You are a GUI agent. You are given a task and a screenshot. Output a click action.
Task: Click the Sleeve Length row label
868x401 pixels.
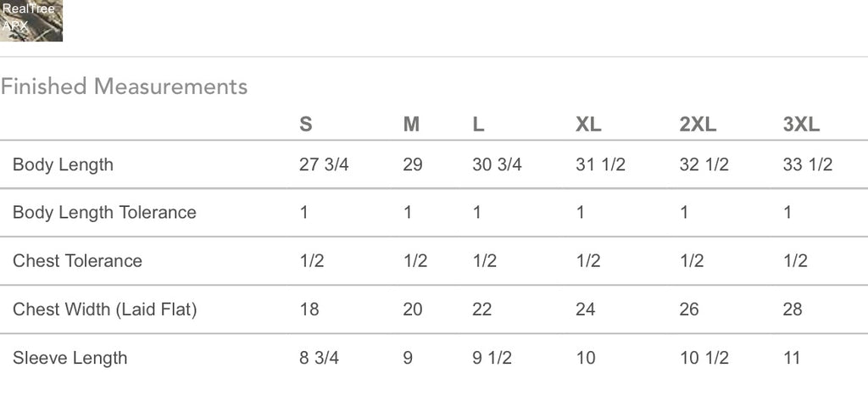pyautogui.click(x=70, y=358)
